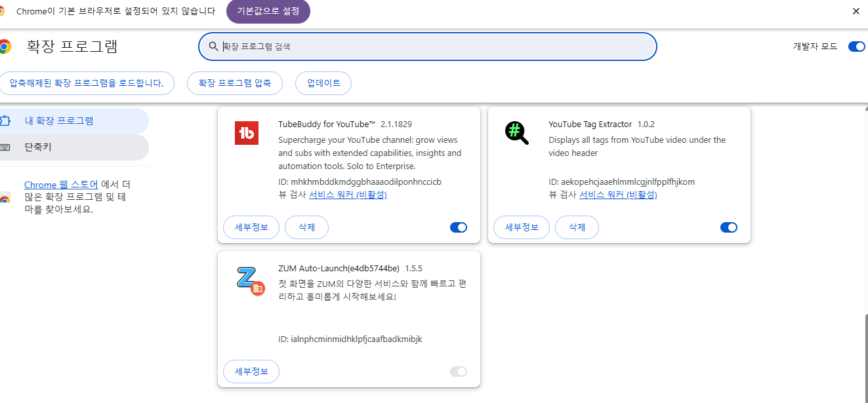Click the TubeBuddy for YouTube™ title
Screen dimensions: 868x403
click(x=327, y=124)
